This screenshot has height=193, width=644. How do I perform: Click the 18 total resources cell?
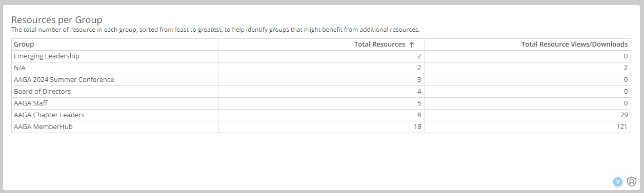pyautogui.click(x=321, y=127)
